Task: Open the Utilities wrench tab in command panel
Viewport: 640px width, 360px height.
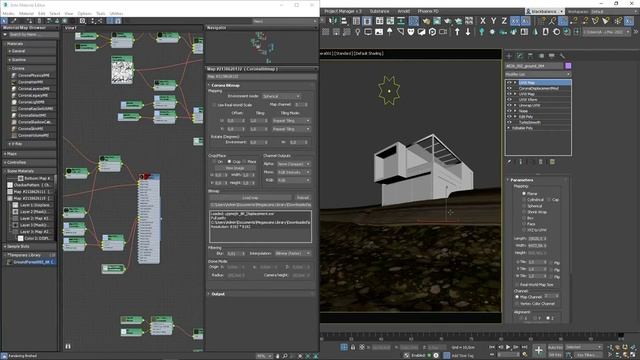Action: point(562,56)
